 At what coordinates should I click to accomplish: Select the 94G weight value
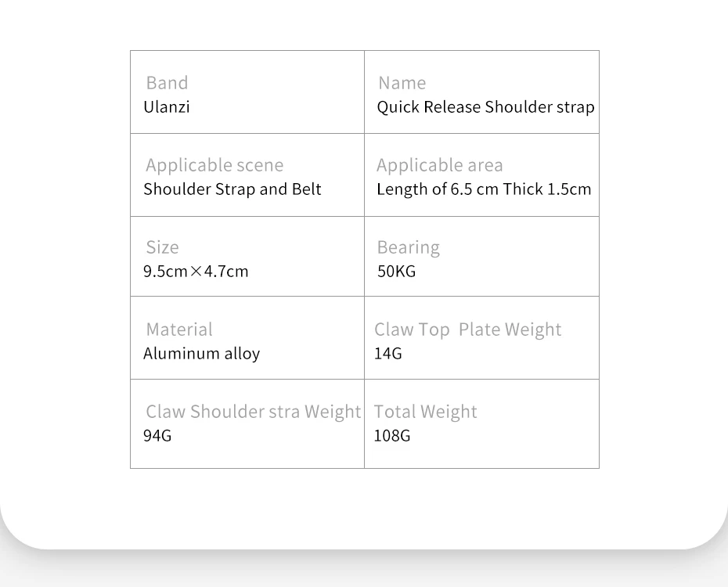pyautogui.click(x=157, y=435)
